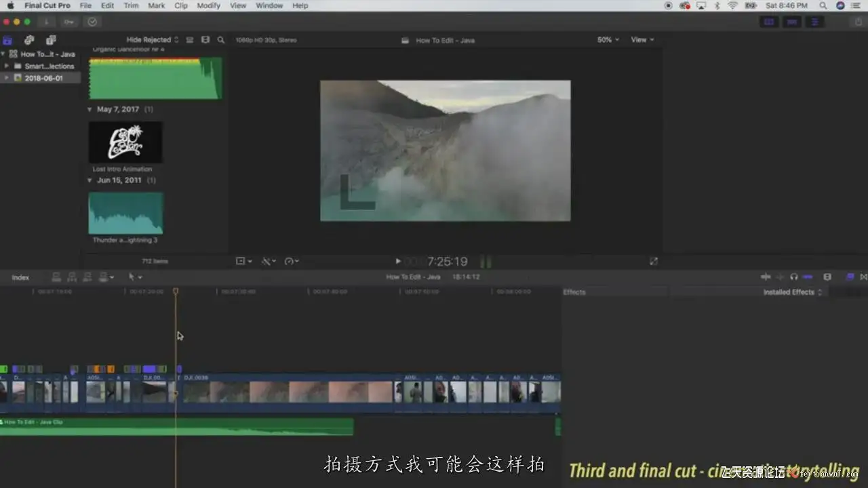Image resolution: width=868 pixels, height=488 pixels.
Task: Select the Organic Dancefloor green audio waveform
Action: pos(155,78)
